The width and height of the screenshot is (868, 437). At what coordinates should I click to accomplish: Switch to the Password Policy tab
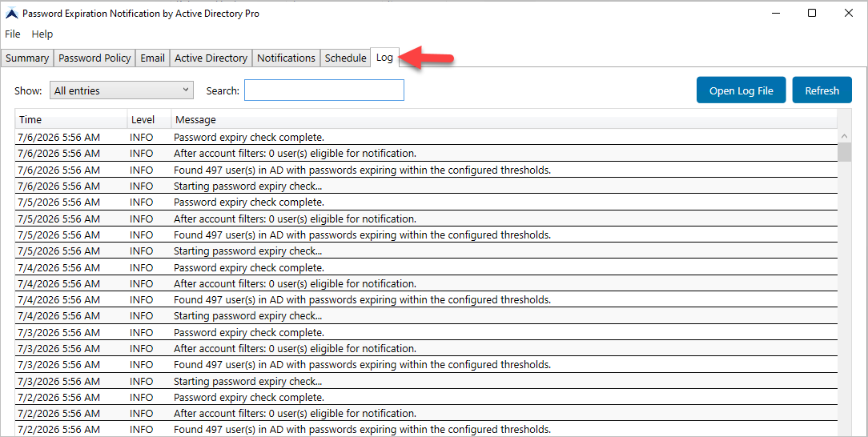pos(94,58)
